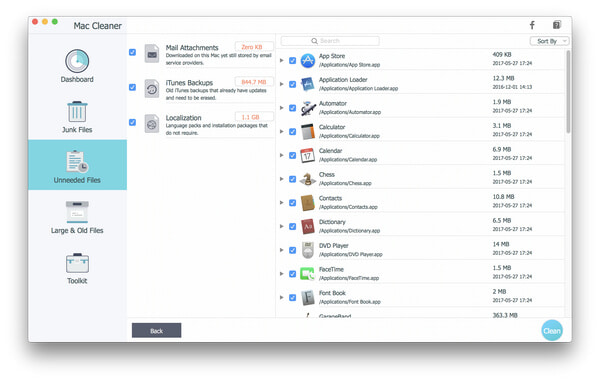Expand the Chess row triangle
Image resolution: width=600 pixels, height=382 pixels.
click(x=282, y=179)
